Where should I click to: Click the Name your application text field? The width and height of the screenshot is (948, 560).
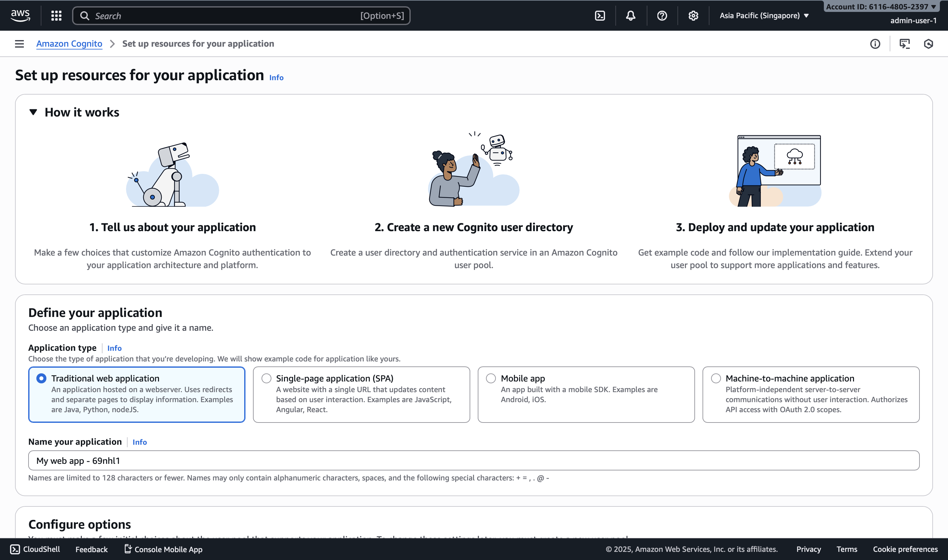[x=474, y=460]
